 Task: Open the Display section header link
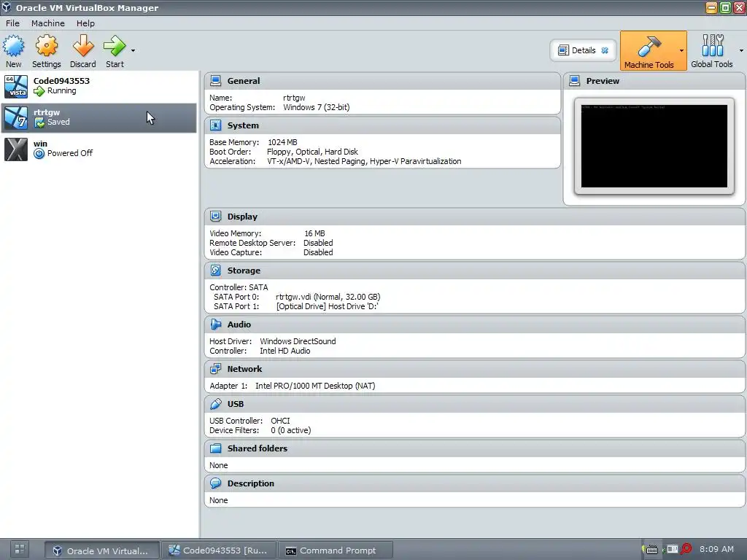click(242, 216)
